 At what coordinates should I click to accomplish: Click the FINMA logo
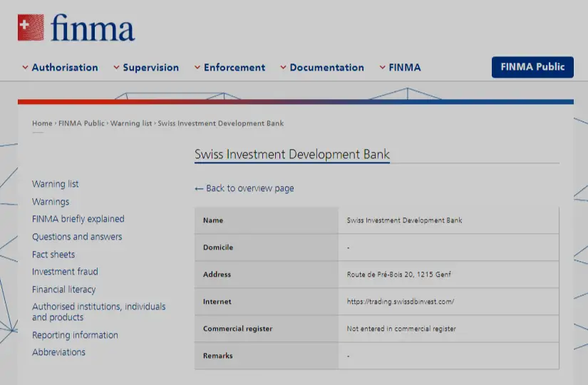pos(76,27)
